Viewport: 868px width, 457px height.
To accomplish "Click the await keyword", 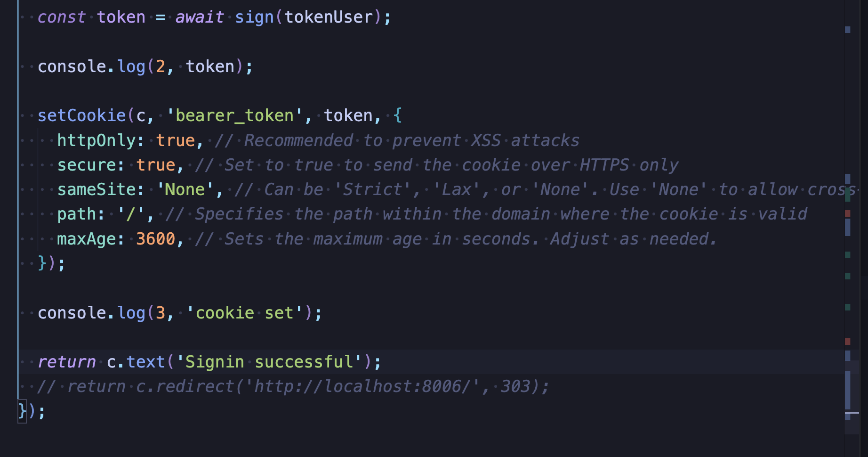I will point(200,17).
